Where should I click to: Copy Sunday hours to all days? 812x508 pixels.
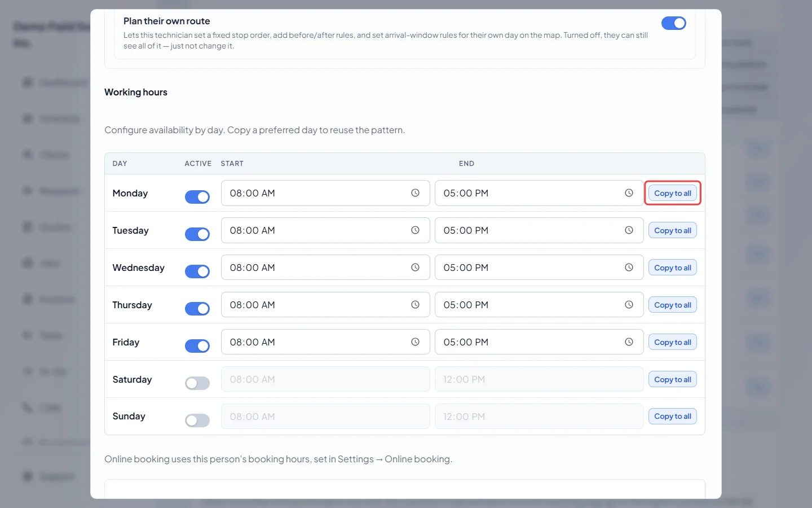coord(673,417)
